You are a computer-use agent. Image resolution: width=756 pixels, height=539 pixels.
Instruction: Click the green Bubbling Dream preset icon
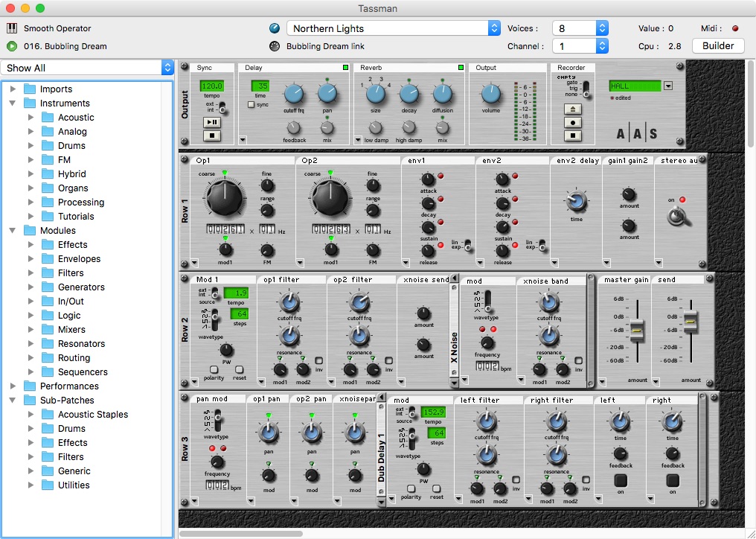click(x=12, y=46)
